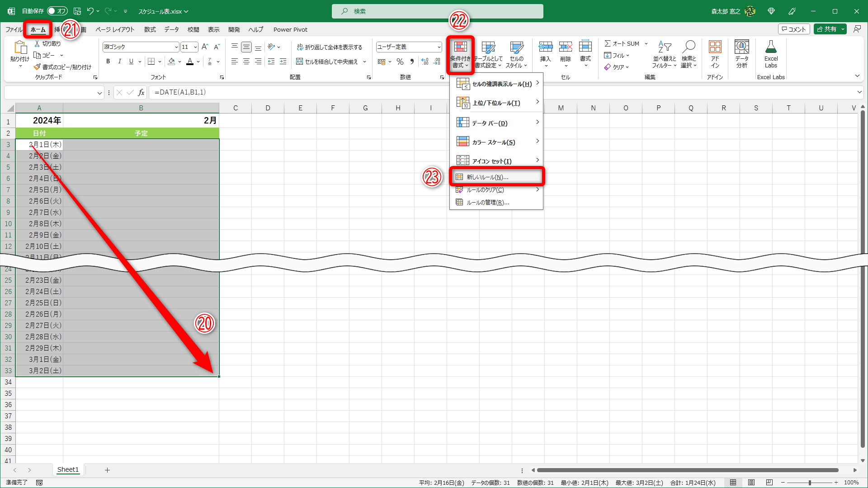Click the Share button

tap(827, 29)
